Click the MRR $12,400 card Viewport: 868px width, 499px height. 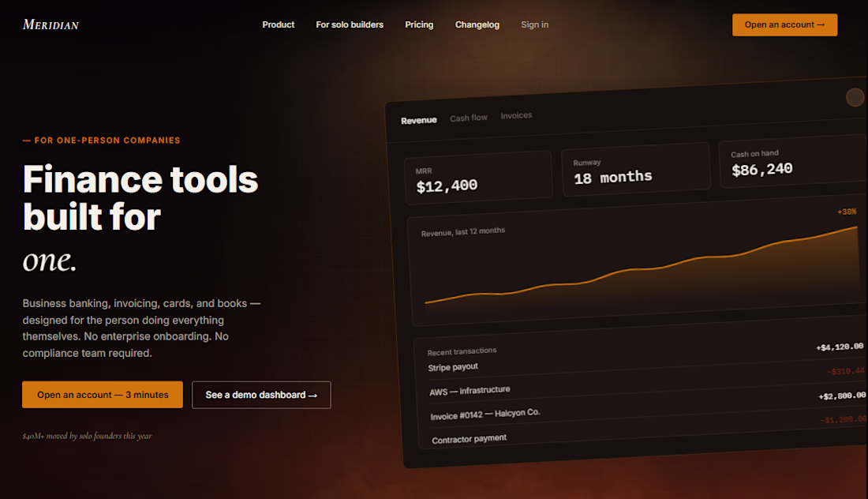coord(478,178)
